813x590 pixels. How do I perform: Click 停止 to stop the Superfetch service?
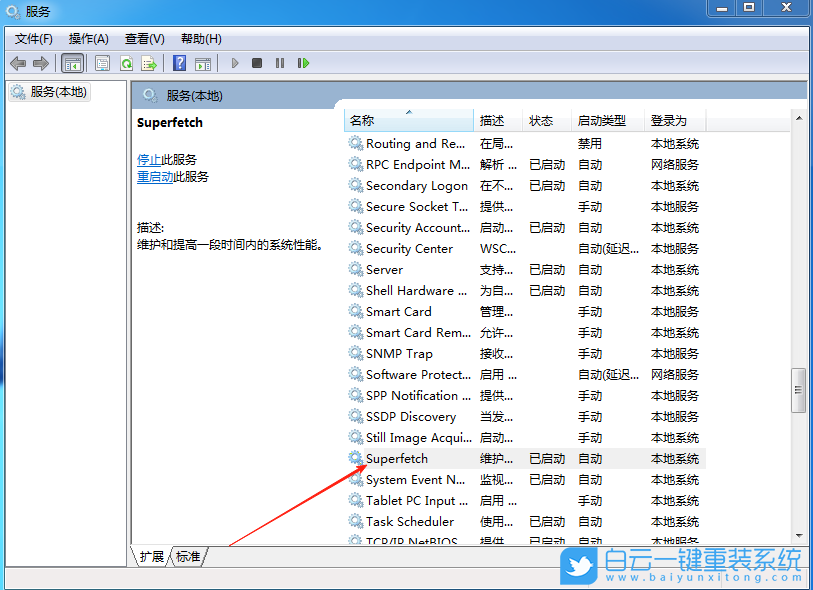pos(152,159)
